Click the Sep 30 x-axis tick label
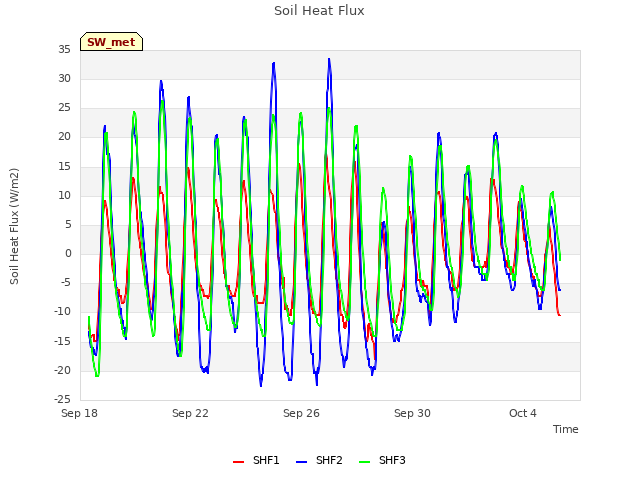This screenshot has height=480, width=640. pos(412,413)
